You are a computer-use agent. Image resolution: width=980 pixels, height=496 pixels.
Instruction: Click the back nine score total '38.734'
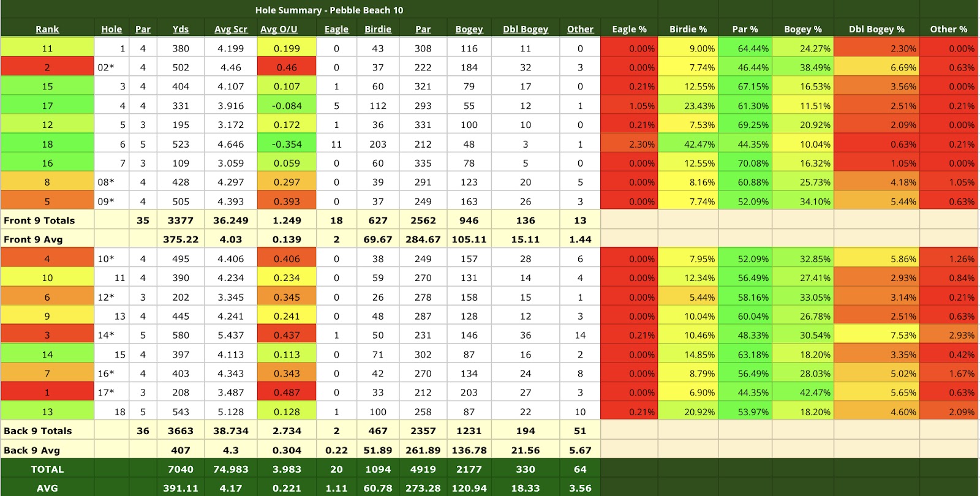click(x=231, y=431)
